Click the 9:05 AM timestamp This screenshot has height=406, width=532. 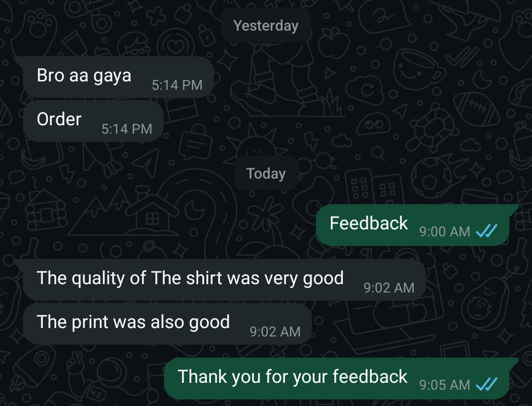(x=445, y=385)
